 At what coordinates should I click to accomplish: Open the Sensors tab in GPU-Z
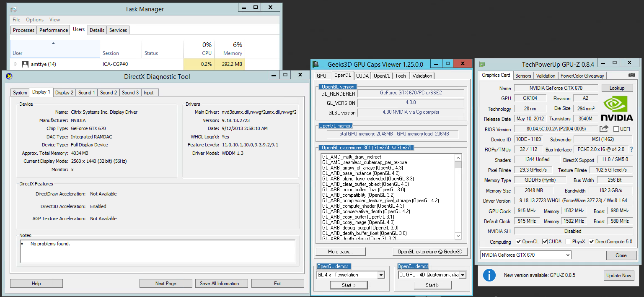click(x=523, y=76)
